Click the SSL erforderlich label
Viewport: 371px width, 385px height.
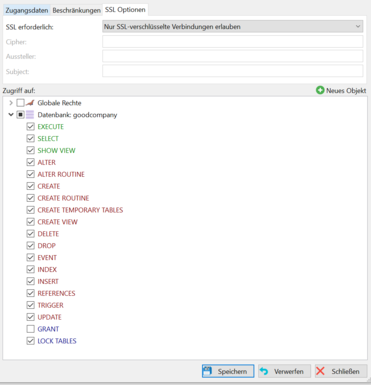tap(29, 27)
